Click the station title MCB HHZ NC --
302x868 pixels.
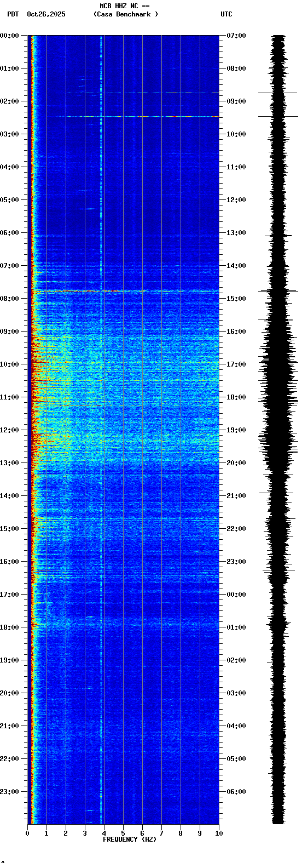[x=125, y=6]
